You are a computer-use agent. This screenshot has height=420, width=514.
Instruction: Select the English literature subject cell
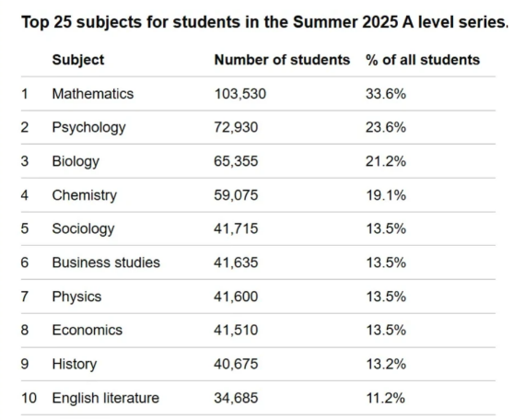point(106,398)
